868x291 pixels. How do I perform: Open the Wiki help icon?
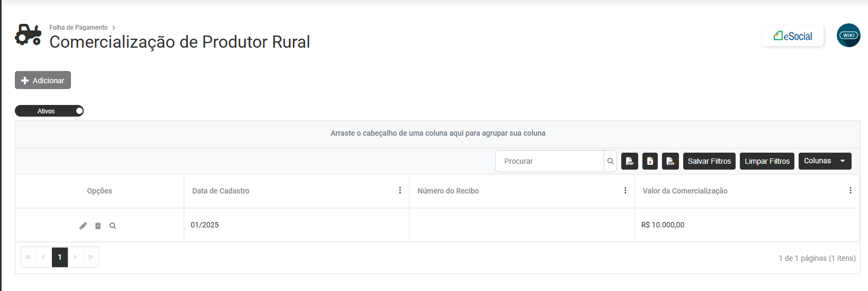click(848, 36)
